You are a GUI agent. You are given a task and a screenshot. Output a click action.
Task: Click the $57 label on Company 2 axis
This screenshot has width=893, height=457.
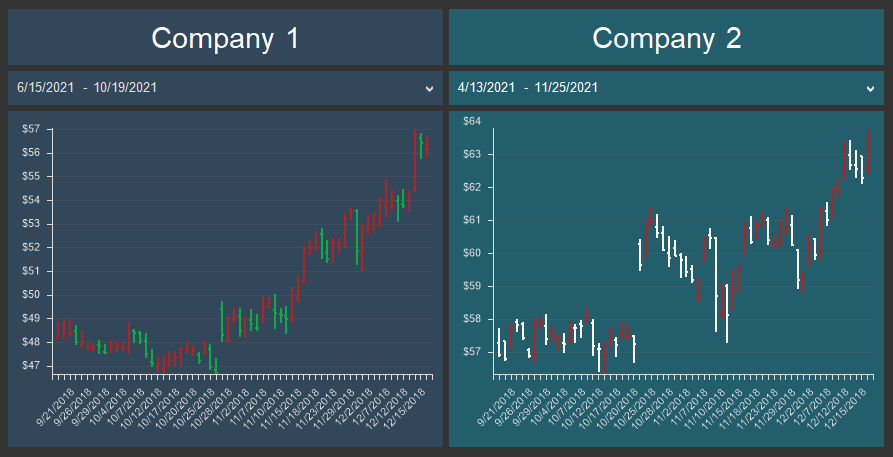[472, 352]
